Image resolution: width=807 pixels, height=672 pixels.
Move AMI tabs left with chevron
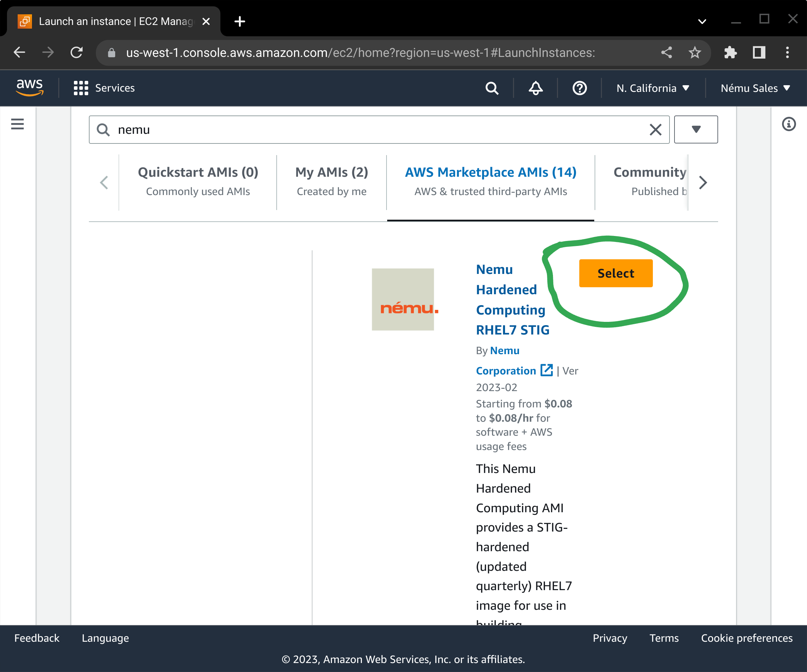pyautogui.click(x=104, y=182)
